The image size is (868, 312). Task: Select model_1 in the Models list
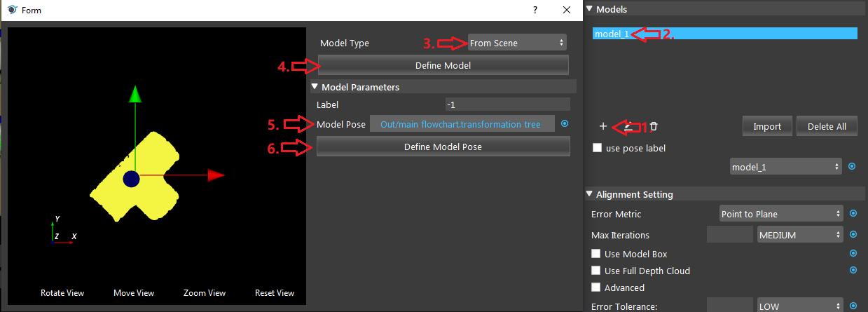tap(724, 34)
